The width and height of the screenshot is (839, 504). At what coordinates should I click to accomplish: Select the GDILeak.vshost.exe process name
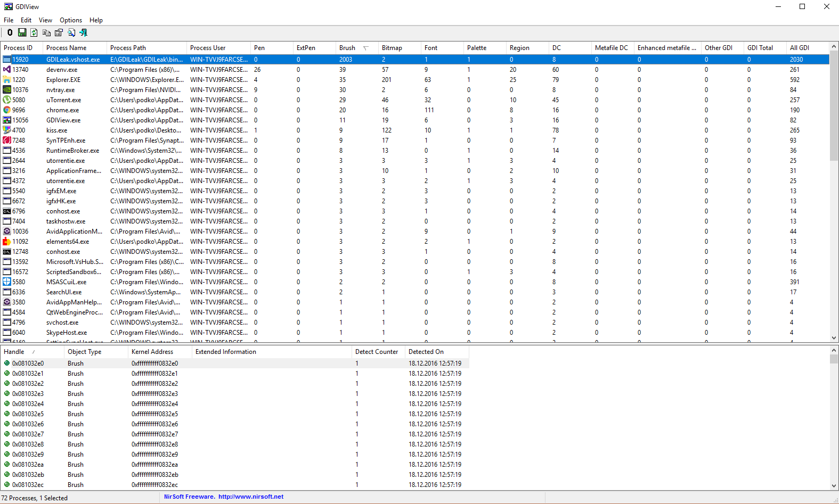coord(73,60)
